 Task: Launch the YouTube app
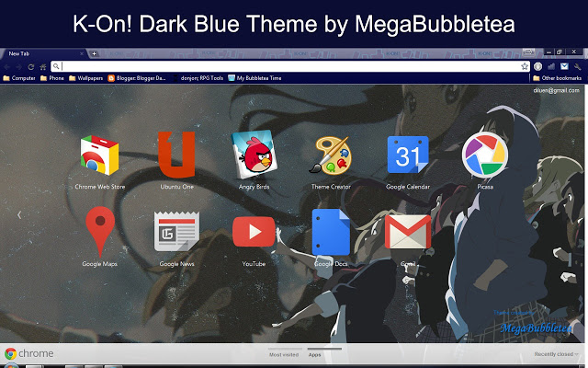coord(254,232)
